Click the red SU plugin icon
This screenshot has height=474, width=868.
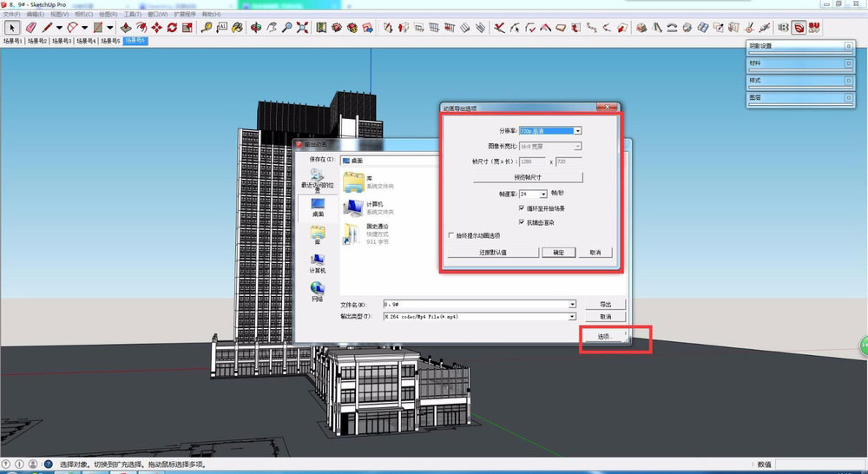pos(814,27)
